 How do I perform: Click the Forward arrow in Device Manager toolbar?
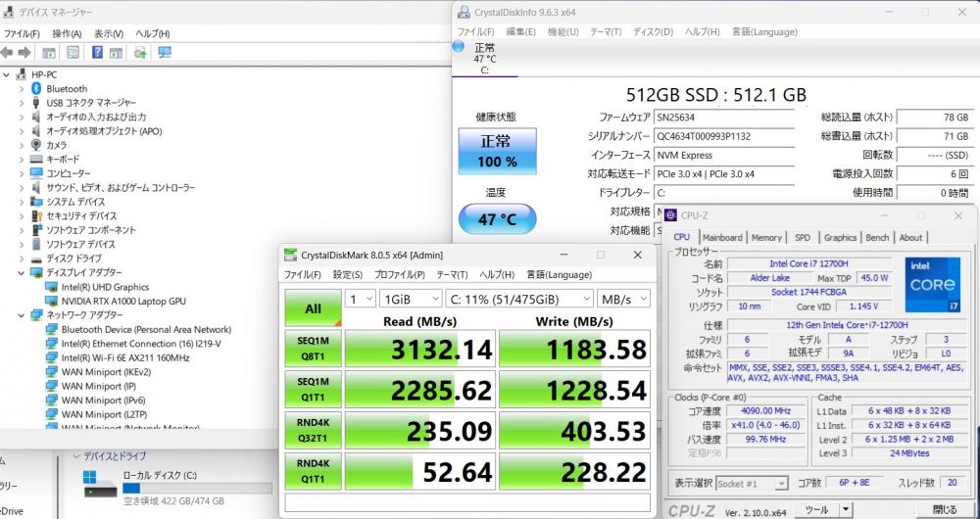click(x=24, y=53)
